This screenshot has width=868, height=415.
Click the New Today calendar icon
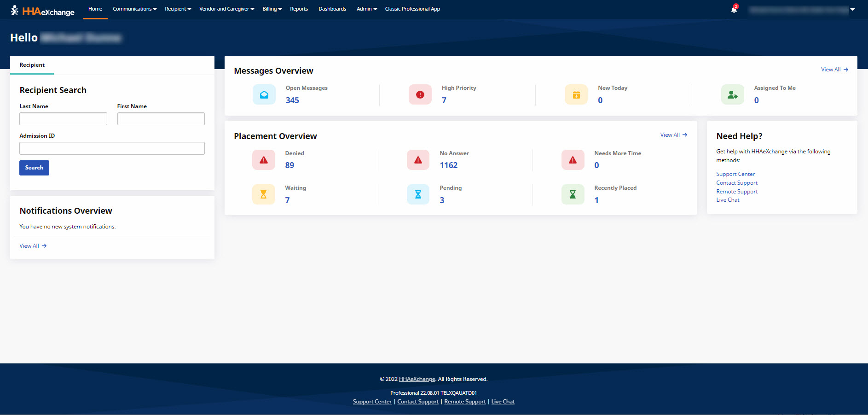tap(576, 94)
